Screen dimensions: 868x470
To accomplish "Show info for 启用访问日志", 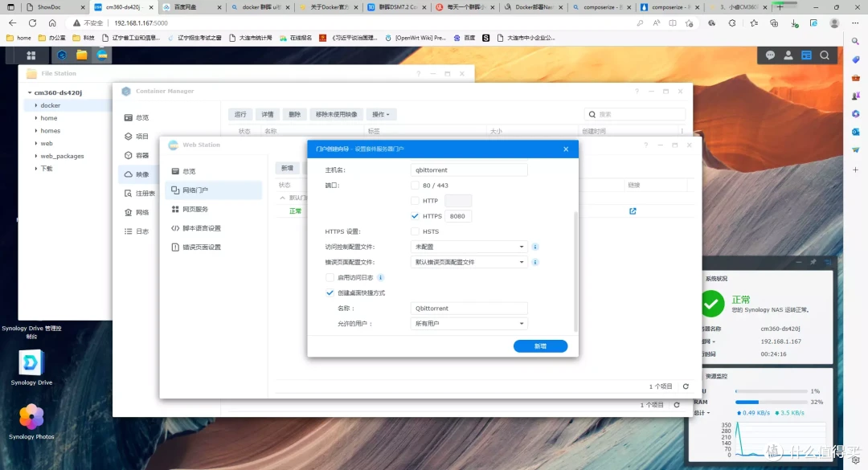I will 380,277.
